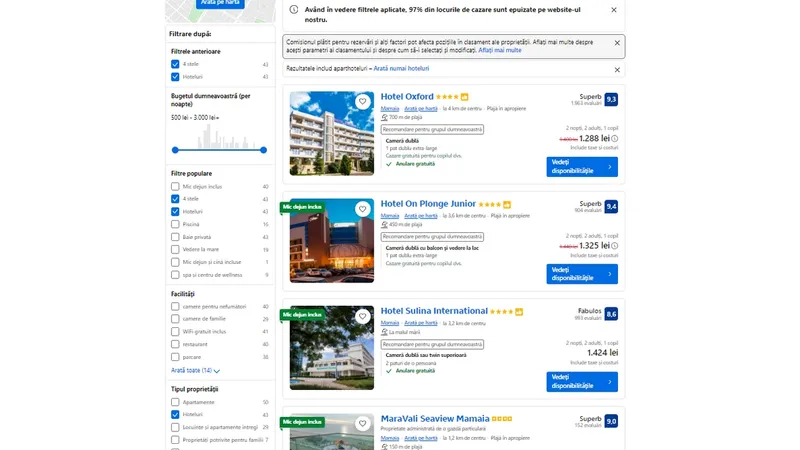Click price info icon next to 1.325 lei
This screenshot has width=800, height=450.
pyautogui.click(x=615, y=246)
